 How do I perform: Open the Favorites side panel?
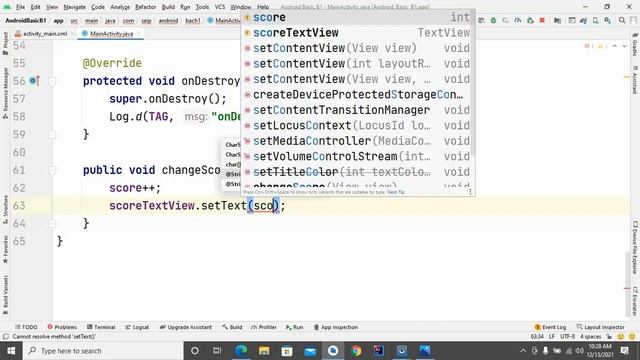click(5, 249)
